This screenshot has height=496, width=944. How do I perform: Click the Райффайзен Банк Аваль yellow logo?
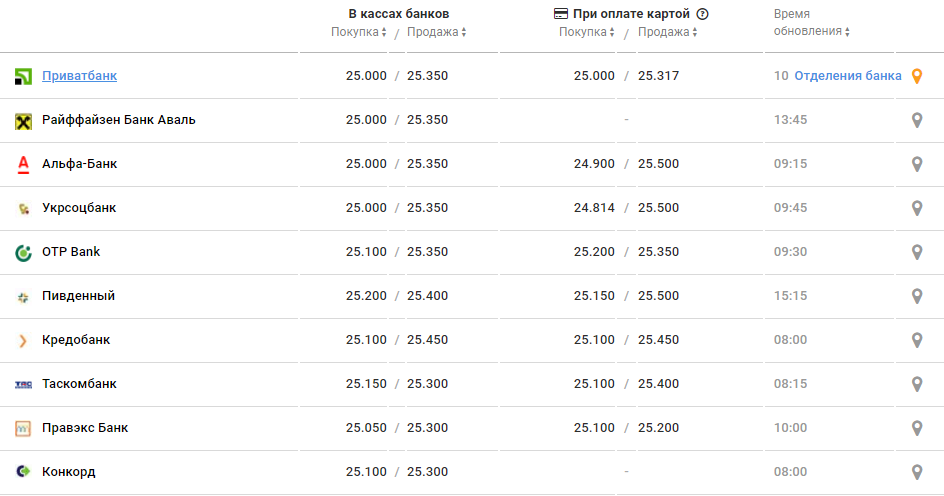pos(24,121)
